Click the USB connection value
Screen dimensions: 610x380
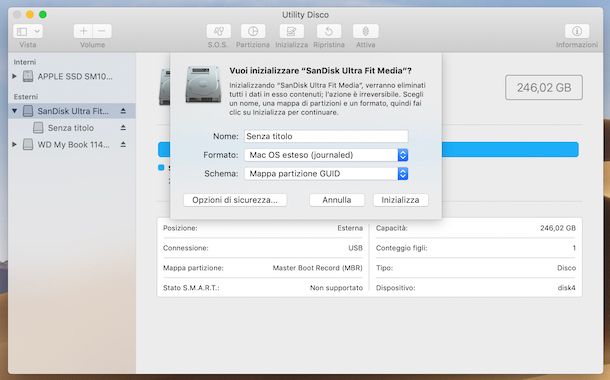(355, 248)
